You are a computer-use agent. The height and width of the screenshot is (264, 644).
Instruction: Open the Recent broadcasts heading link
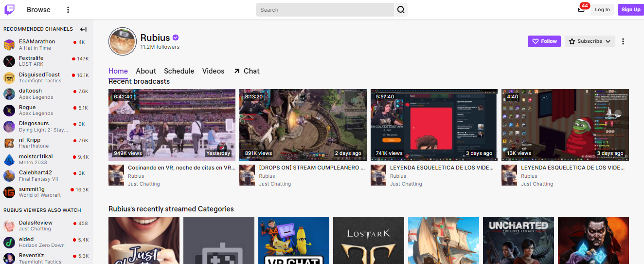click(139, 81)
